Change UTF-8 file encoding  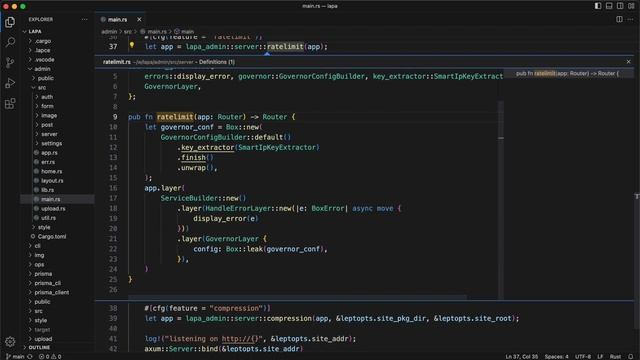583,356
